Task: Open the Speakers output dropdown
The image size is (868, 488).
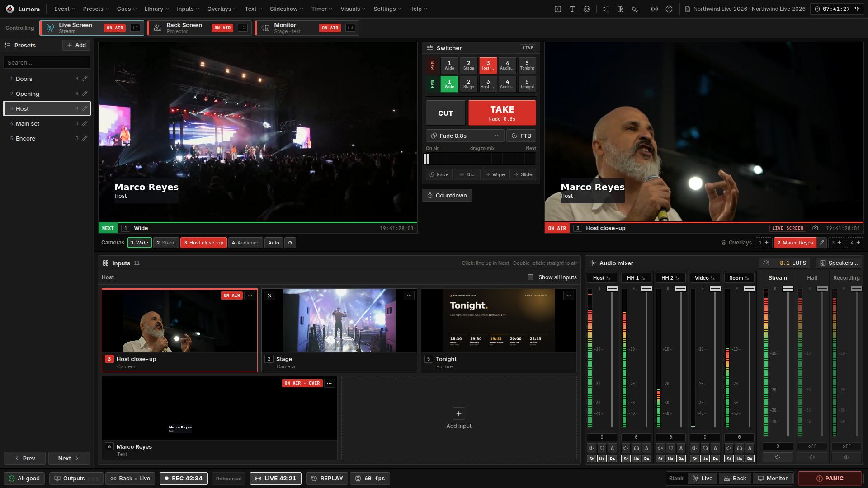Action: [839, 263]
